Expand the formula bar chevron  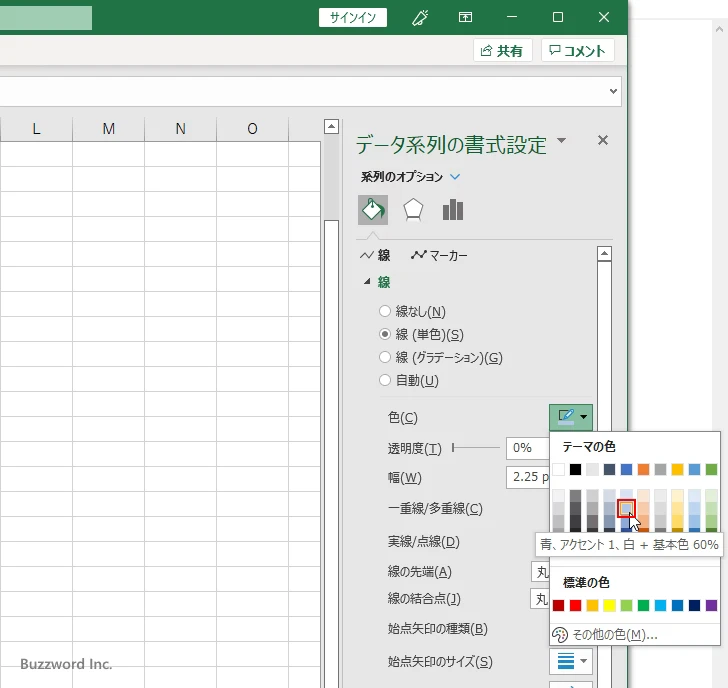pos(613,91)
